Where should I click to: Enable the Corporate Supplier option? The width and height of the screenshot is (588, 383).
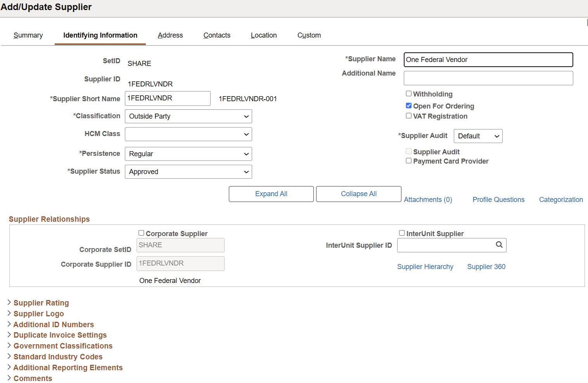point(141,233)
